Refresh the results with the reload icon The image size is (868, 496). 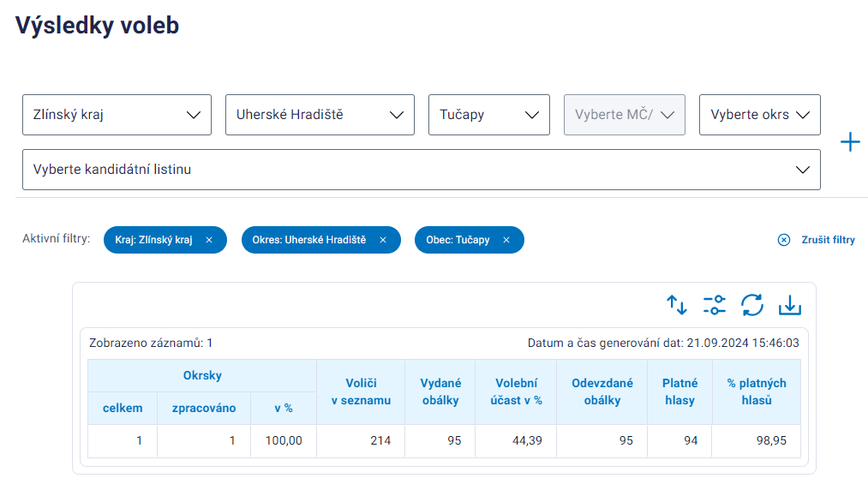click(751, 305)
